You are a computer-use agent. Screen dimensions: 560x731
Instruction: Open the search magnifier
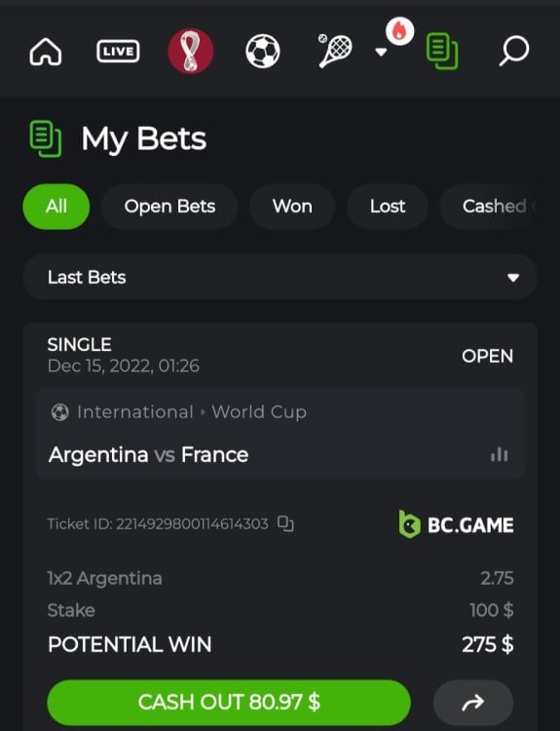(513, 51)
